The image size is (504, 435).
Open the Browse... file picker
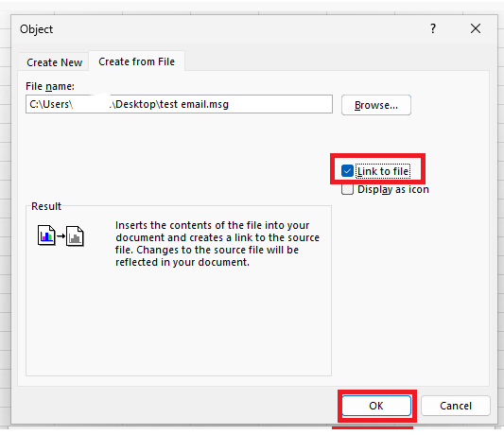click(x=375, y=105)
